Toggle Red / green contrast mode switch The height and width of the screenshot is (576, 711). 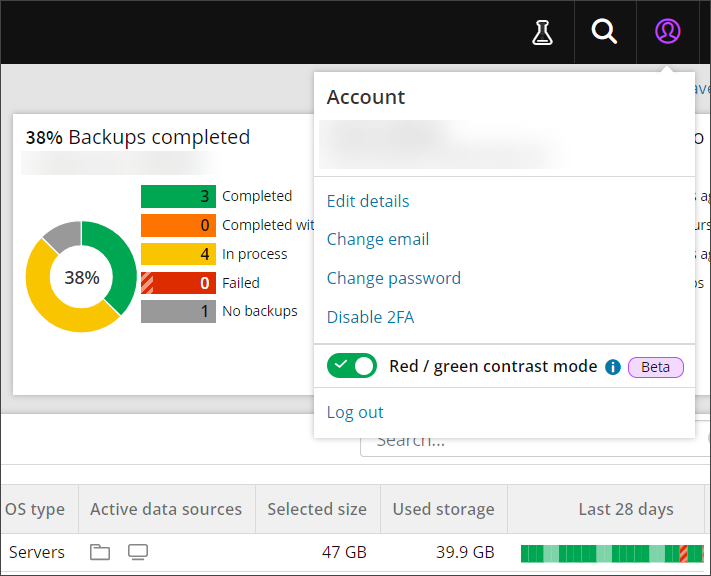[352, 366]
